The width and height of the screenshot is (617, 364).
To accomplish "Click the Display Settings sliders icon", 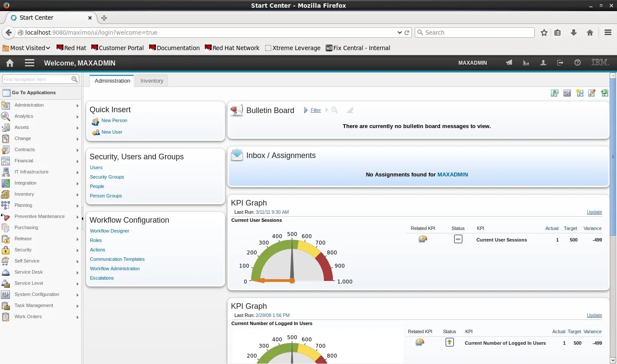I will click(x=567, y=93).
